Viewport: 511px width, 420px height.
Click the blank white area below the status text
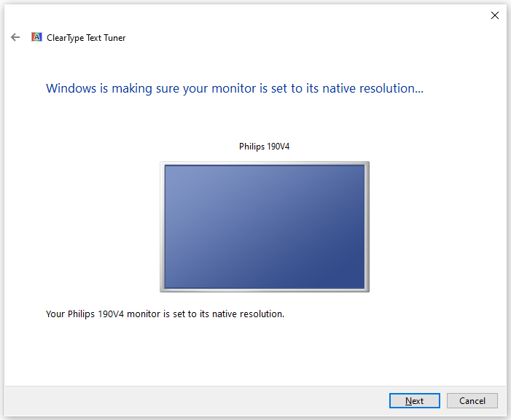(x=255, y=354)
